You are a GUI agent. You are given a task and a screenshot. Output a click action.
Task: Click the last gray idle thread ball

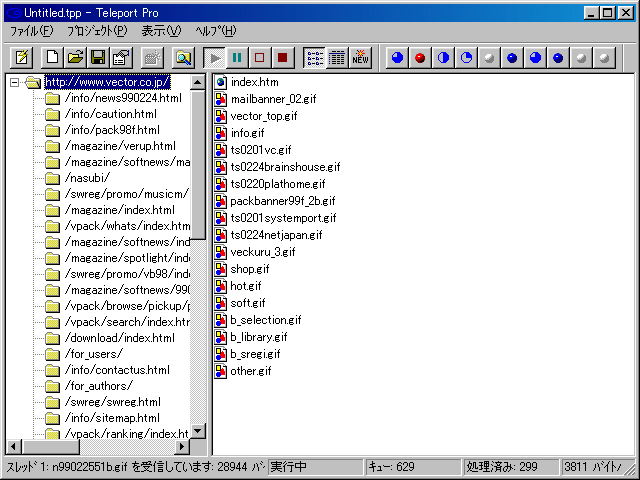604,58
